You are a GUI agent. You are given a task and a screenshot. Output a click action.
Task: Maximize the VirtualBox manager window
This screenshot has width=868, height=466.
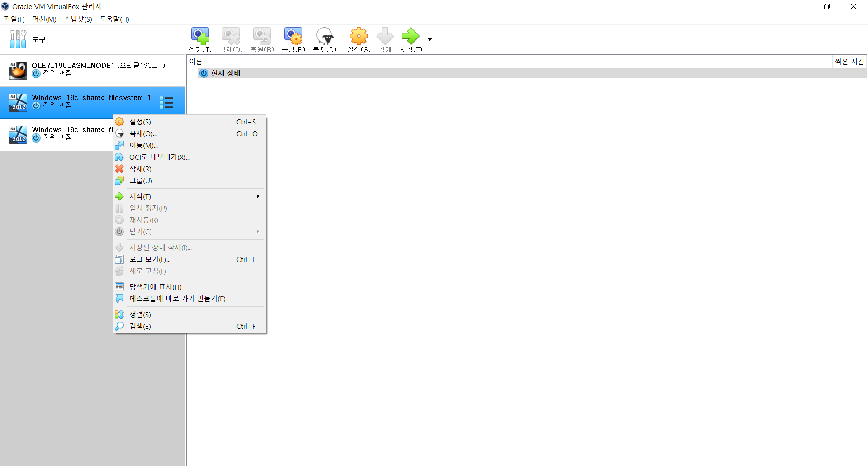[827, 6]
